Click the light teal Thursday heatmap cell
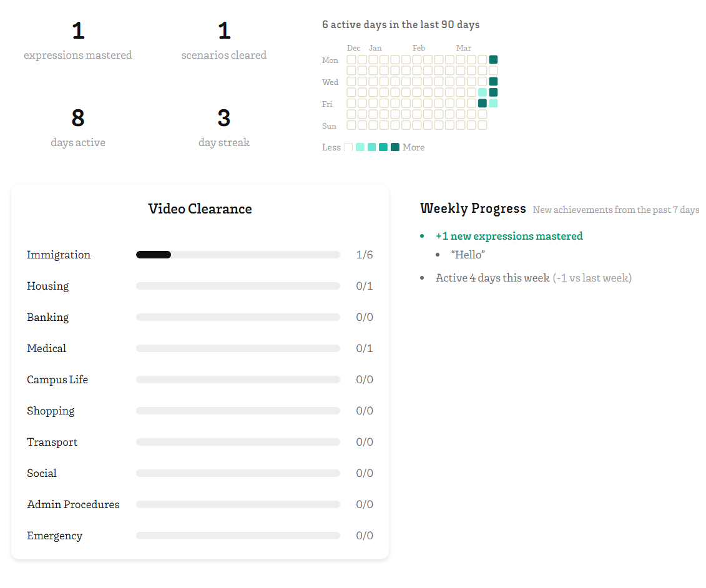This screenshot has width=706, height=588. [483, 92]
